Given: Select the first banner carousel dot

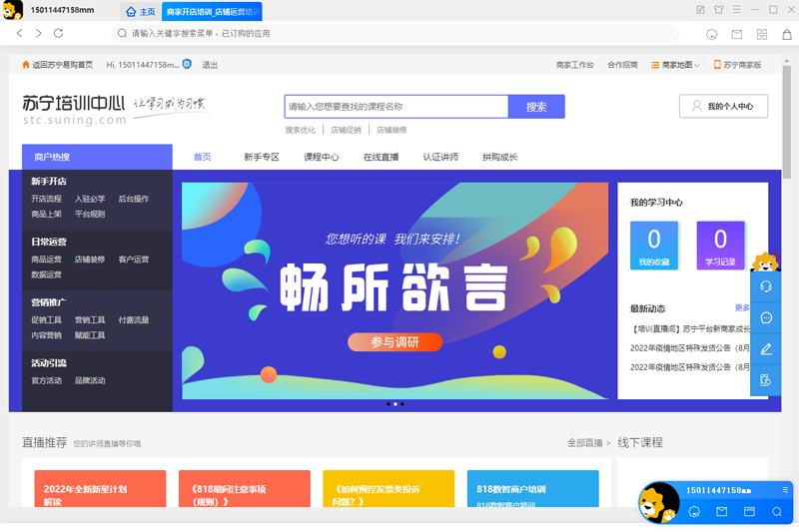Looking at the screenshot, I should coord(389,404).
